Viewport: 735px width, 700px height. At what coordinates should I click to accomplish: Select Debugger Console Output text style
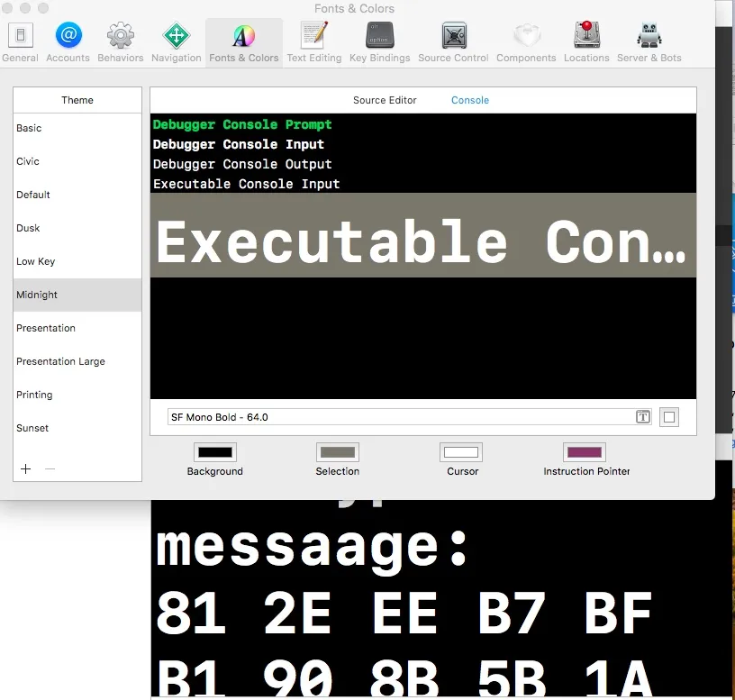pyautogui.click(x=423, y=164)
